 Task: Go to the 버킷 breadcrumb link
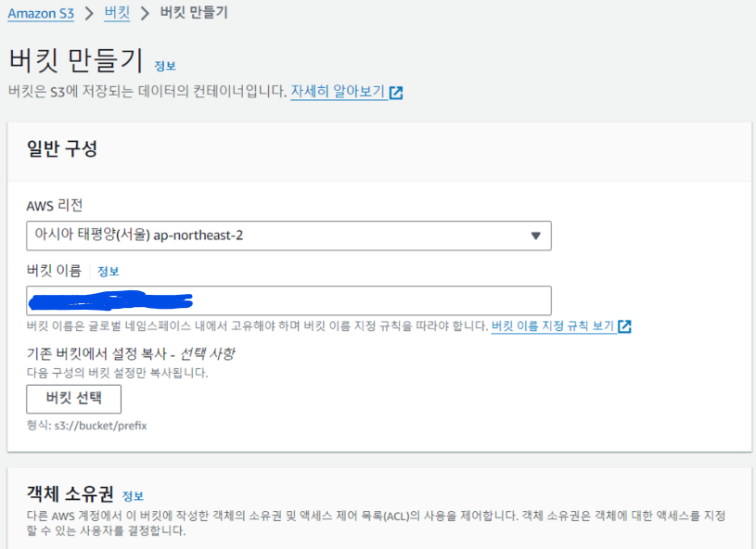point(117,13)
